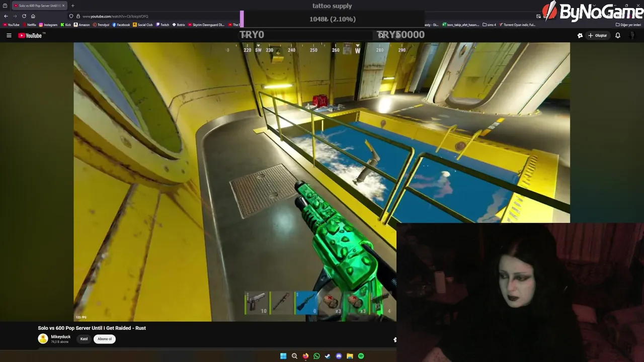Click the Rust gameplay video player
This screenshot has width=644, height=362.
click(x=321, y=182)
